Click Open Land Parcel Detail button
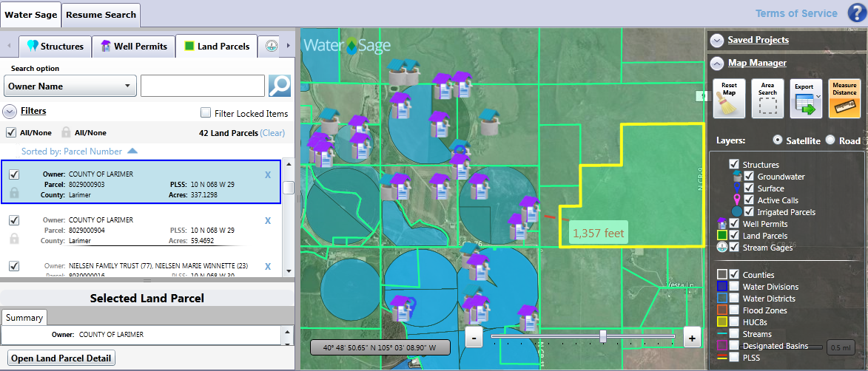 pyautogui.click(x=62, y=358)
